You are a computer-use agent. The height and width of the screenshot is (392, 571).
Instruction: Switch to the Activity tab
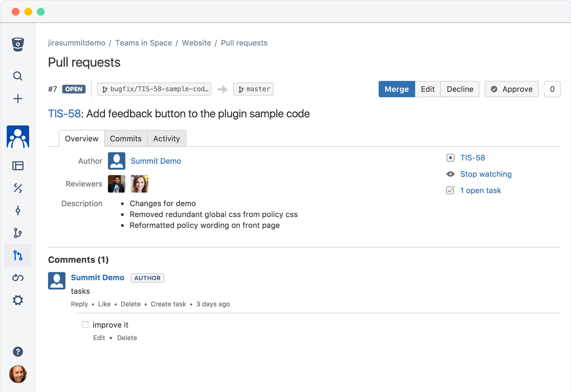click(167, 138)
